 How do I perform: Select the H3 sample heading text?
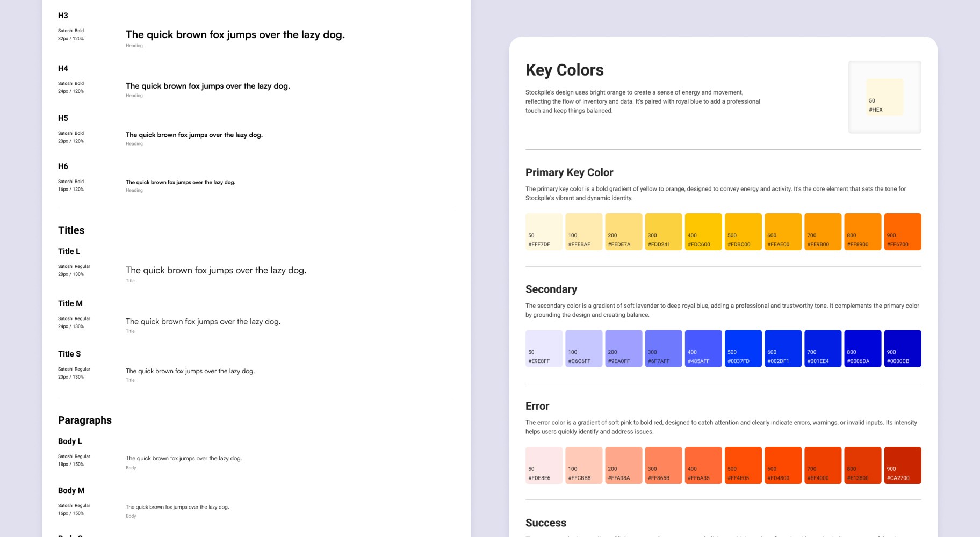click(x=235, y=35)
